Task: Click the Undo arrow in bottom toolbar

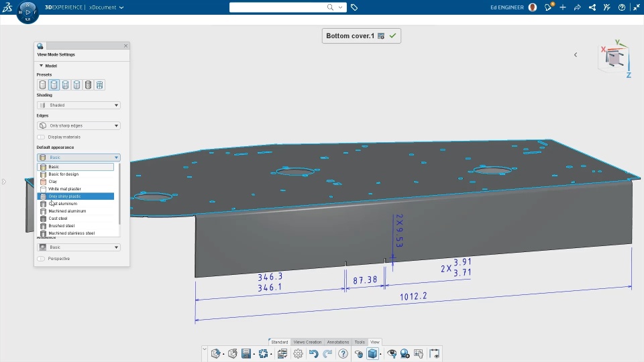Action: pyautogui.click(x=313, y=353)
